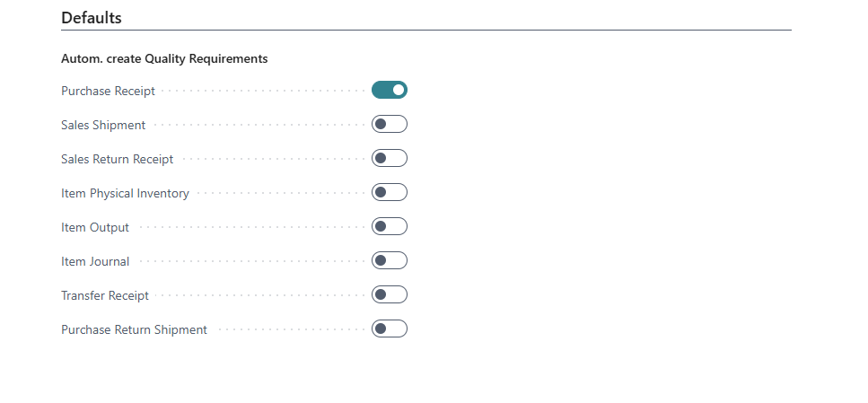Enable the Sales Shipment toggle
The image size is (868, 403).
[390, 124]
